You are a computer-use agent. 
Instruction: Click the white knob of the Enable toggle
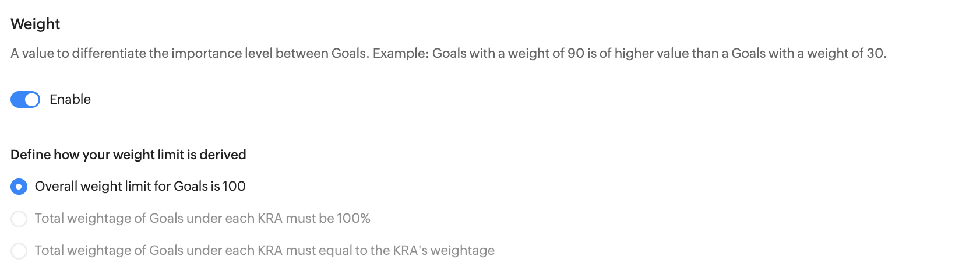[x=32, y=100]
